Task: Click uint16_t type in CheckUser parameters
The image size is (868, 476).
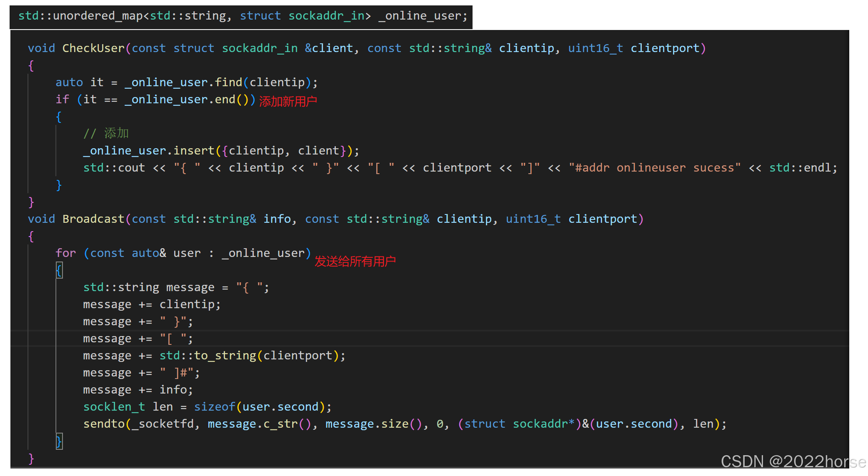Action: [595, 48]
